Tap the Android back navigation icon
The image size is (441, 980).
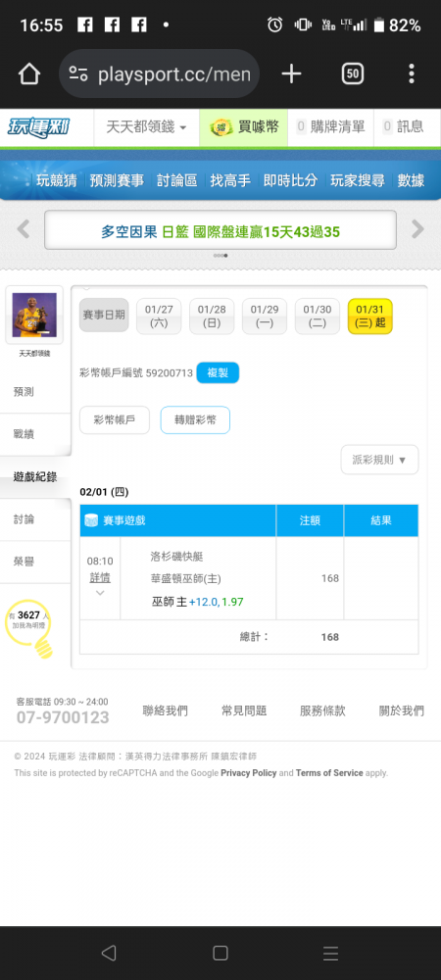(x=109, y=953)
